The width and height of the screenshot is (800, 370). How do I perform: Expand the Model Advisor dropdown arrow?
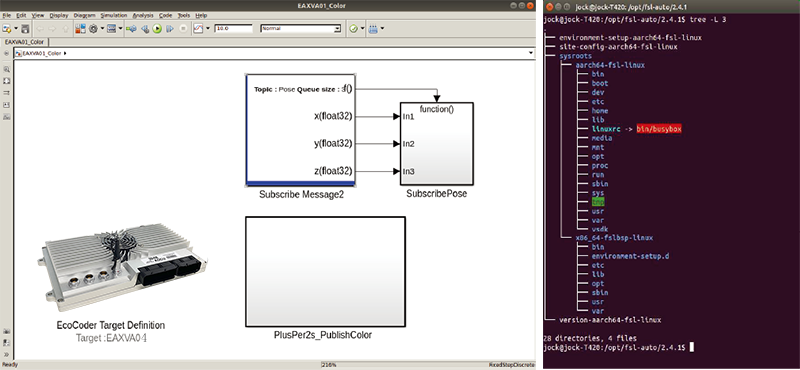point(363,29)
